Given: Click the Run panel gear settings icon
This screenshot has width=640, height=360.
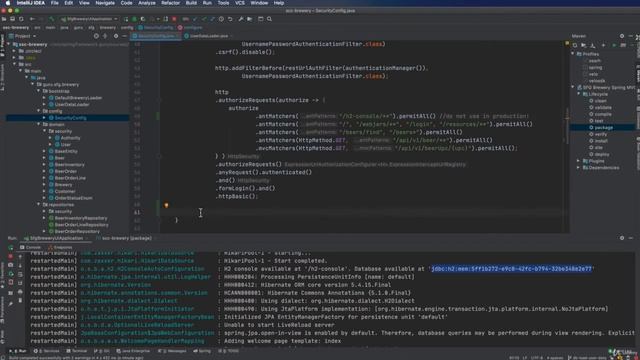Looking at the screenshot, I should [x=622, y=238].
